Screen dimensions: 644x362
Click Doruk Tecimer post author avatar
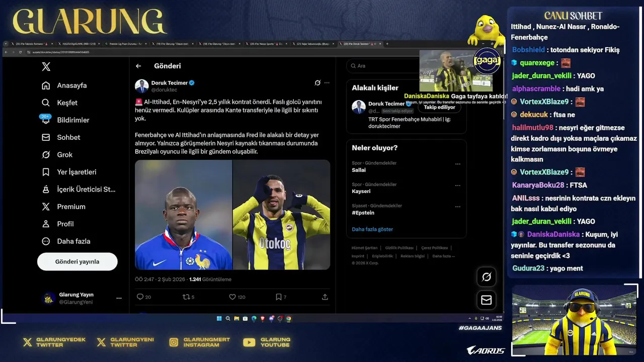tap(141, 86)
